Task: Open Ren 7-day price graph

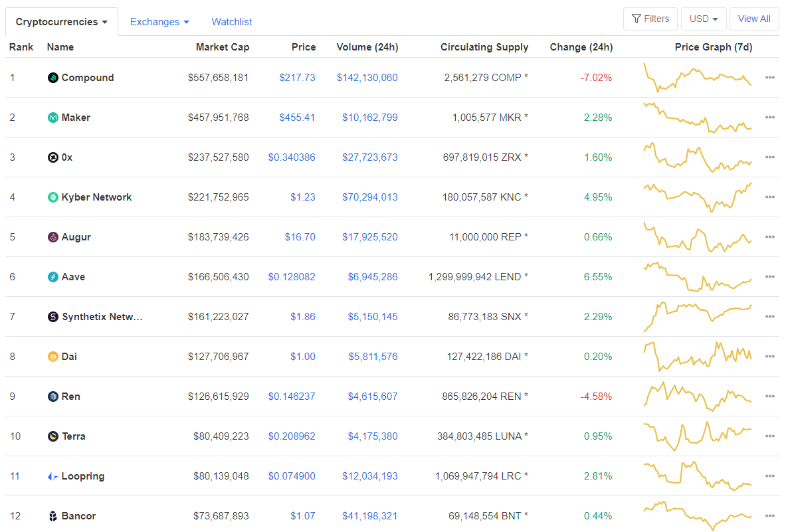Action: 698,397
